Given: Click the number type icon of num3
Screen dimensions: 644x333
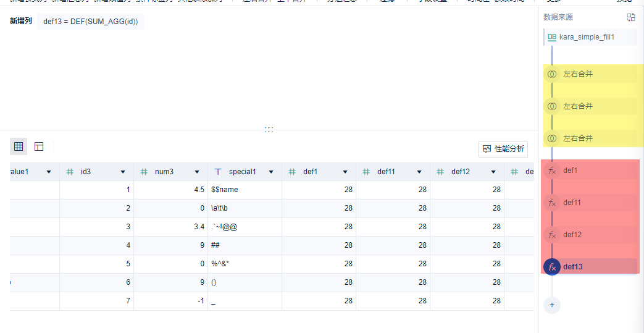Looking at the screenshot, I should pyautogui.click(x=144, y=172).
